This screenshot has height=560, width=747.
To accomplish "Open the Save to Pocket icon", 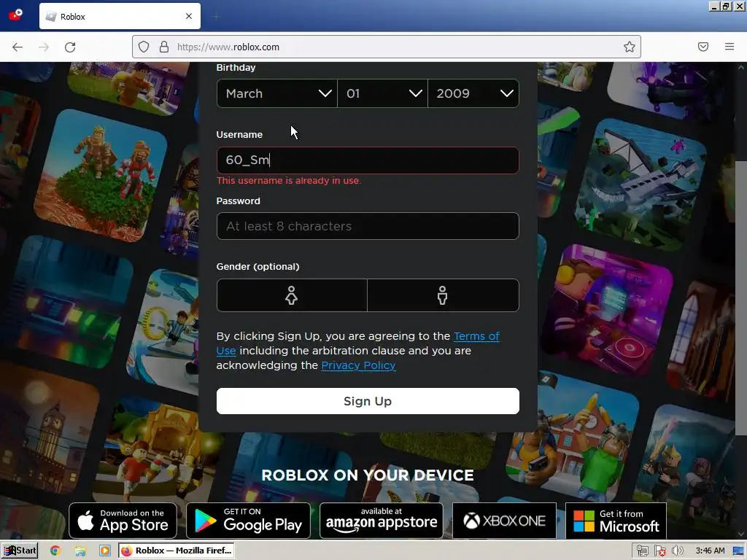I will coord(703,47).
